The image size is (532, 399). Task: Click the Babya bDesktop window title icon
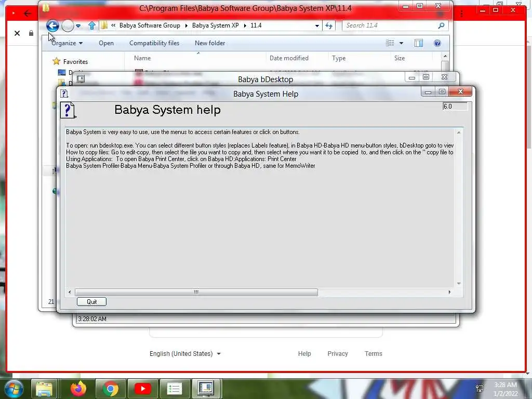click(81, 79)
